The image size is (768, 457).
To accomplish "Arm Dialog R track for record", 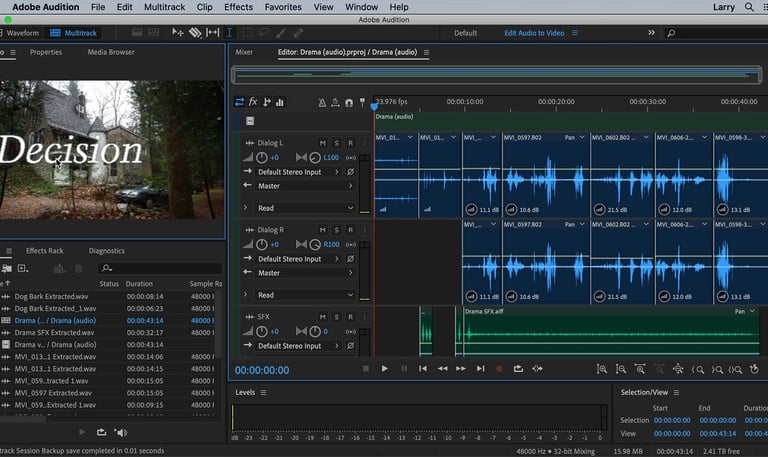I will [351, 230].
